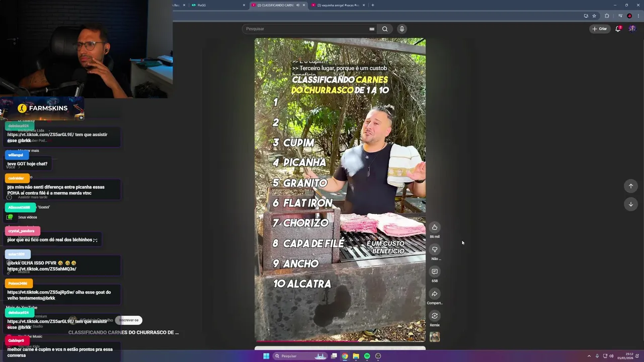Go to the next Short with down arrow
The width and height of the screenshot is (644, 362).
(630, 204)
